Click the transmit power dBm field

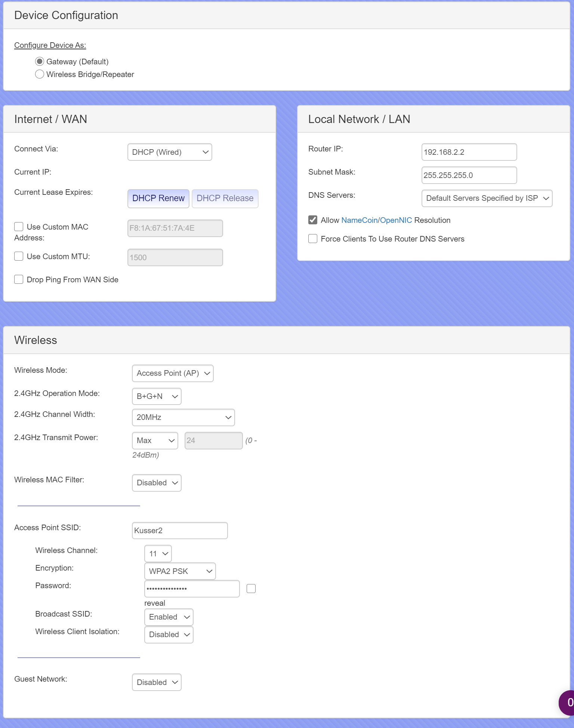point(214,440)
